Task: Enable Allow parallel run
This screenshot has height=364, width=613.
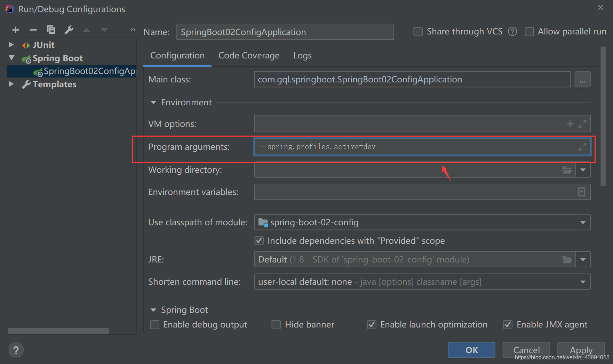Action: 529,32
